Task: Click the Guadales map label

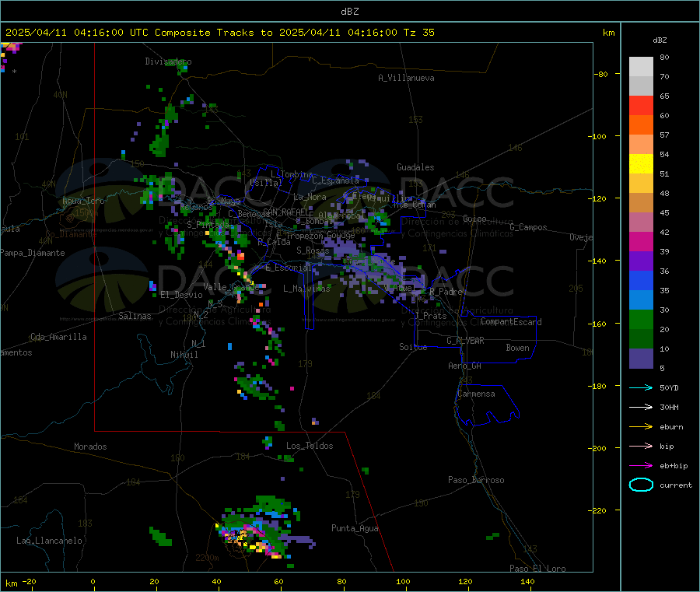Action: (415, 167)
